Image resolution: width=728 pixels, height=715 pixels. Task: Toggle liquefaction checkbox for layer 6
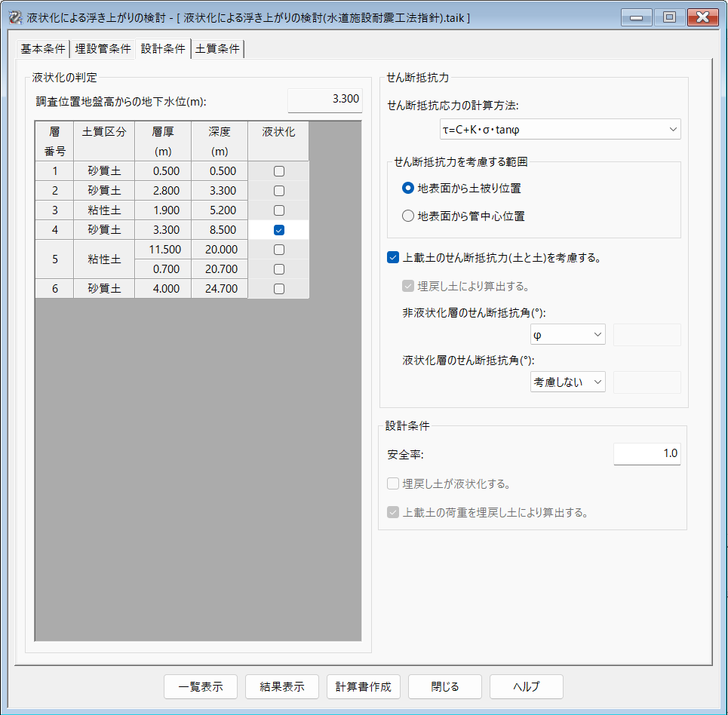point(278,288)
